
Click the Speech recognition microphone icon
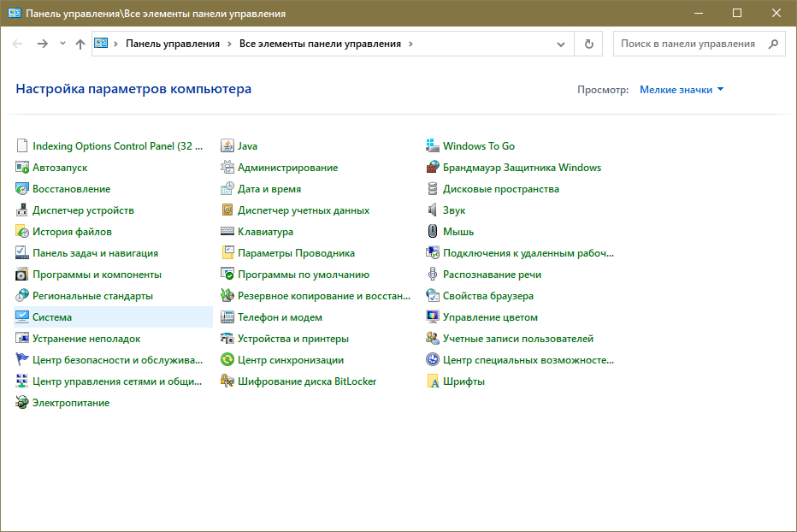pyautogui.click(x=433, y=275)
